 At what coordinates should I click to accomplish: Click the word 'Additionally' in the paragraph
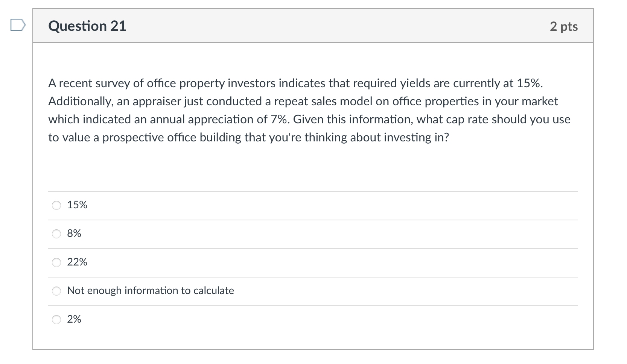tap(78, 102)
